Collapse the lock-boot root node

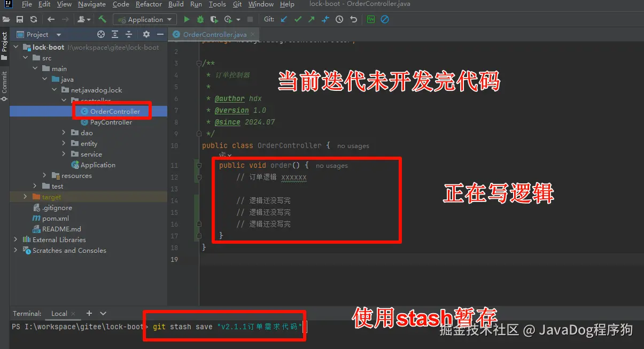pos(15,47)
